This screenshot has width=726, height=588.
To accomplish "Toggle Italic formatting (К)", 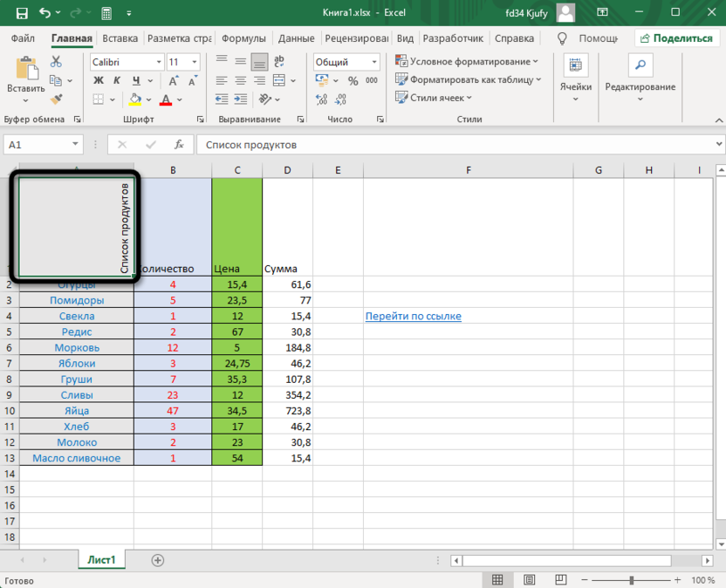I will [x=115, y=81].
